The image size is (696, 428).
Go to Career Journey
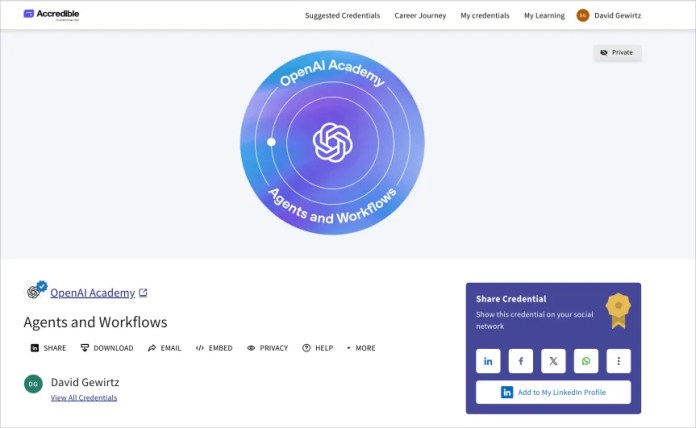420,16
